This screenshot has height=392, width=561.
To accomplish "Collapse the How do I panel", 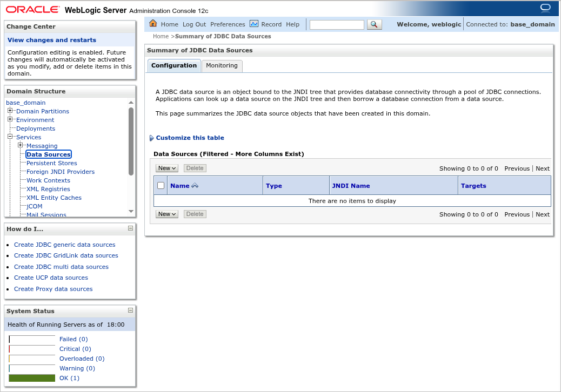I will coord(130,228).
